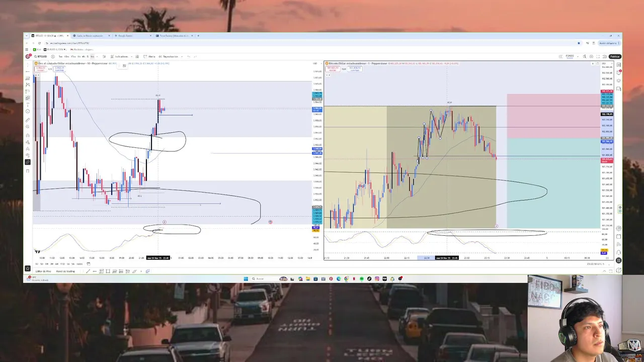
Task: Open the layout setup icon
Action: point(560,56)
